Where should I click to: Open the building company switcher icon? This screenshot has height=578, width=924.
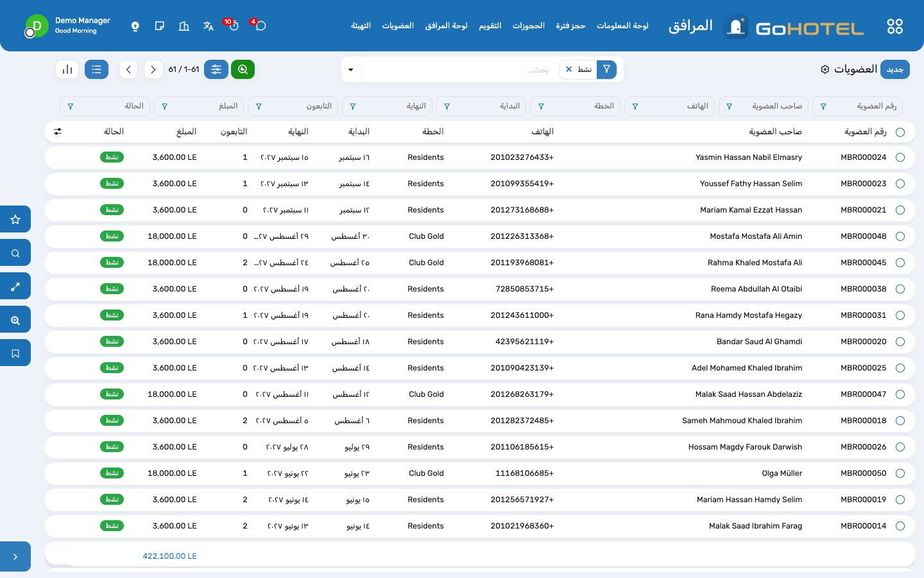pyautogui.click(x=184, y=26)
